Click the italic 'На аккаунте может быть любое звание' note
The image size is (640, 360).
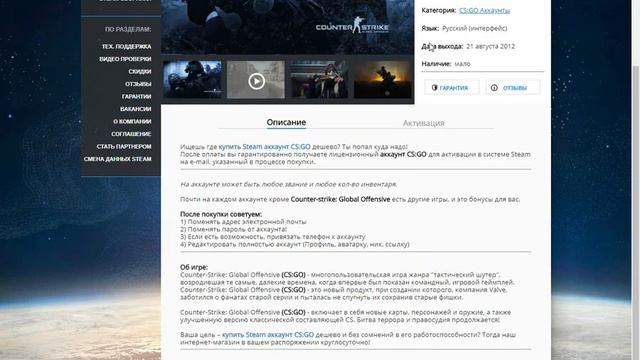coord(289,184)
